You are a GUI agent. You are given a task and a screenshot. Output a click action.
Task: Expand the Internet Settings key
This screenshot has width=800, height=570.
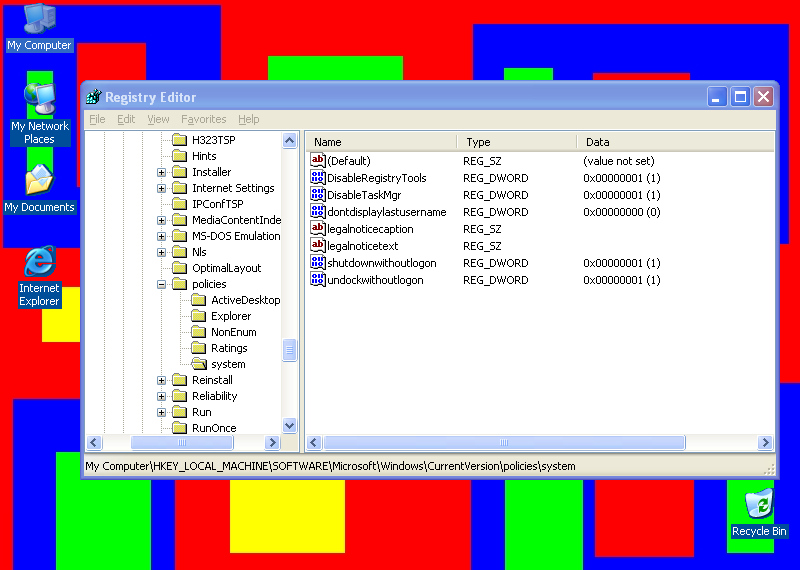161,188
